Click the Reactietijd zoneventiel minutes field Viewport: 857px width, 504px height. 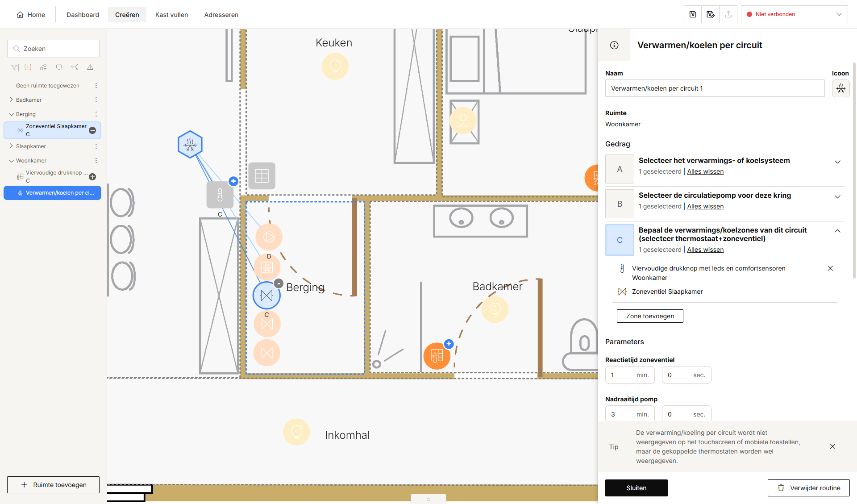click(x=630, y=375)
